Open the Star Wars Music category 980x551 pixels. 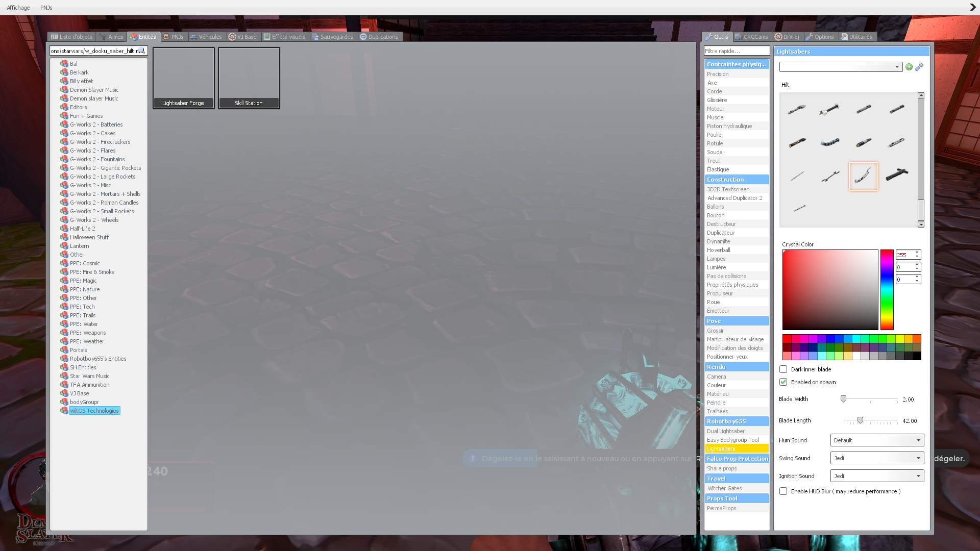pyautogui.click(x=89, y=376)
